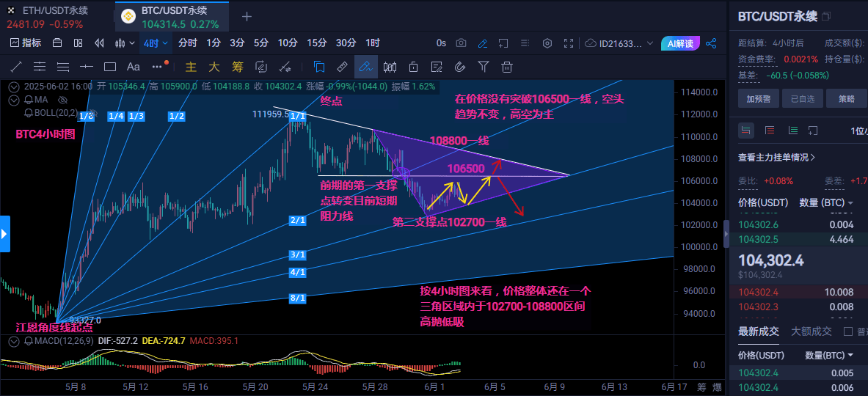
Task: Select the rectangle drawing tool
Action: [110, 67]
